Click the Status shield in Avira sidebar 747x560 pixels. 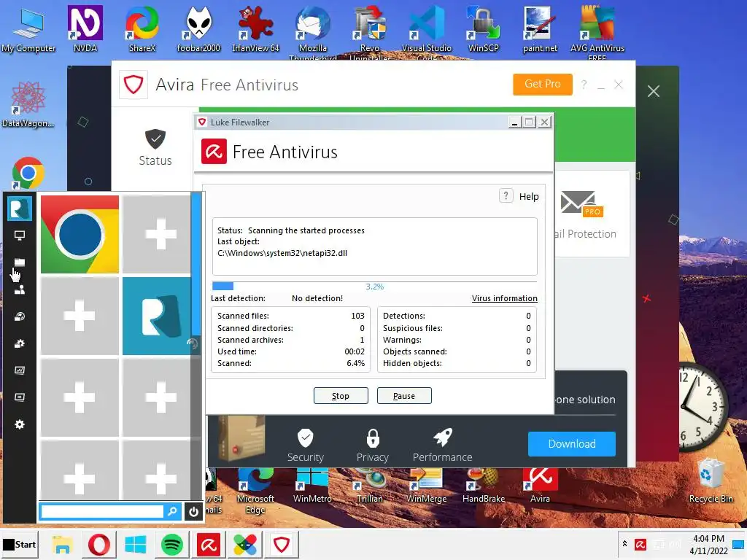[155, 147]
